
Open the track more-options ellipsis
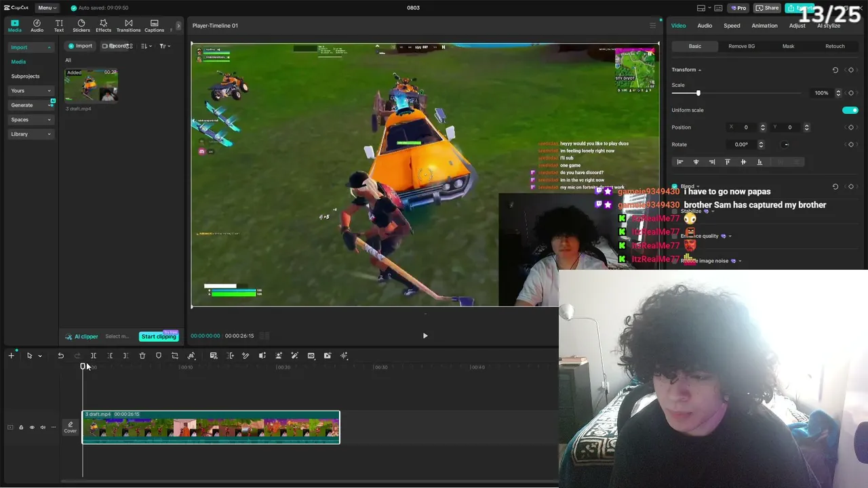[54, 427]
